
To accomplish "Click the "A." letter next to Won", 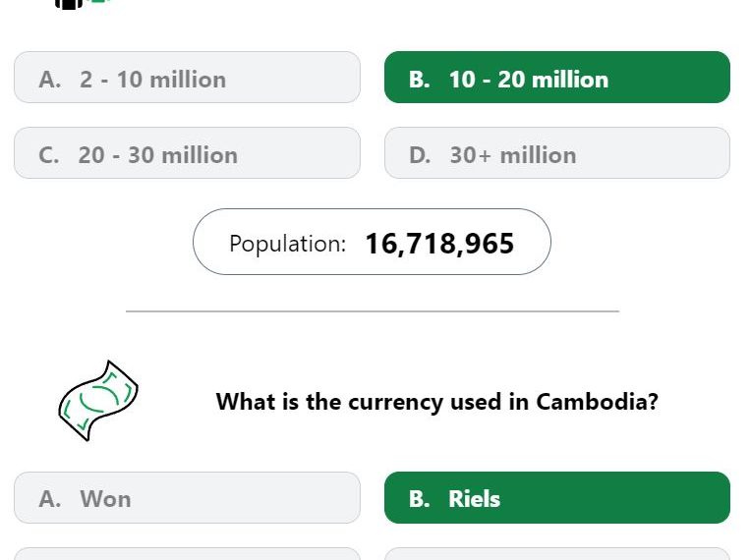I will [x=50, y=499].
